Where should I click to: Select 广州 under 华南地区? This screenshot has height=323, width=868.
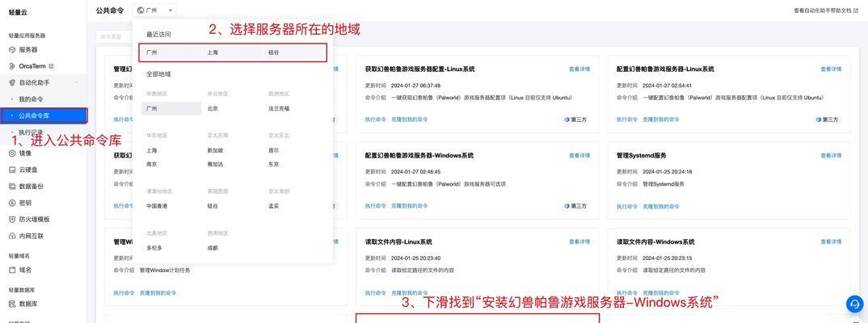click(x=171, y=108)
